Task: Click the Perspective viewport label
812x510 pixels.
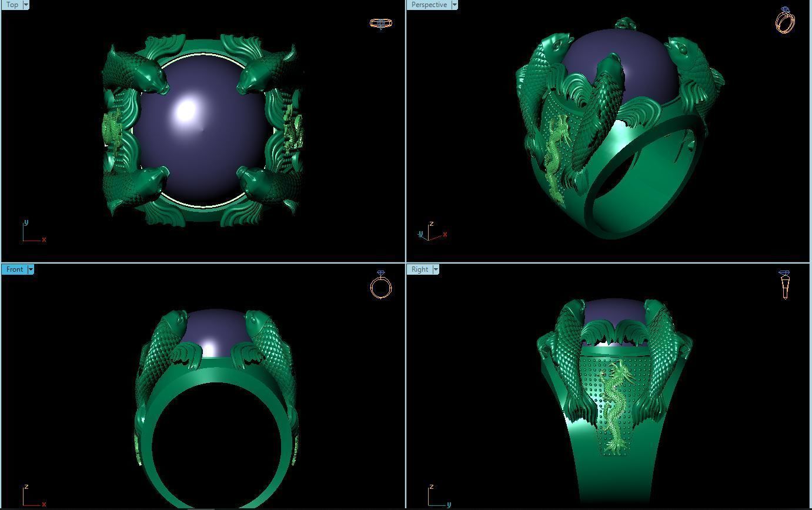Action: click(x=429, y=5)
